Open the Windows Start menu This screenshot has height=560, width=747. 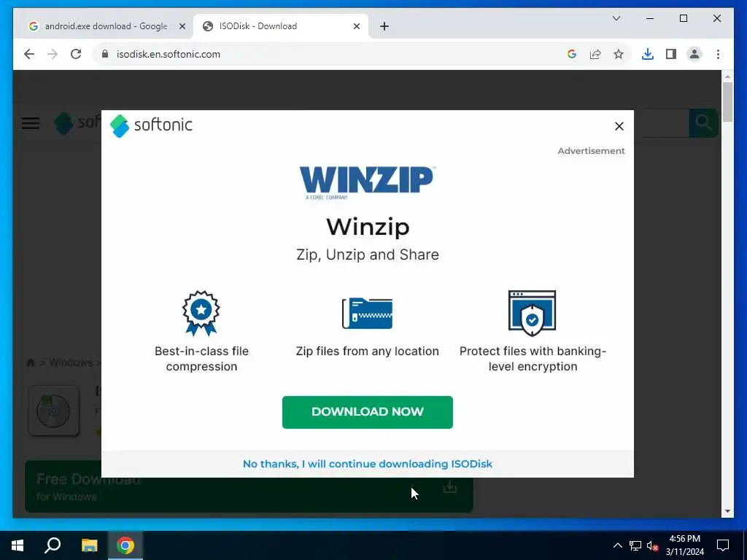(x=18, y=545)
